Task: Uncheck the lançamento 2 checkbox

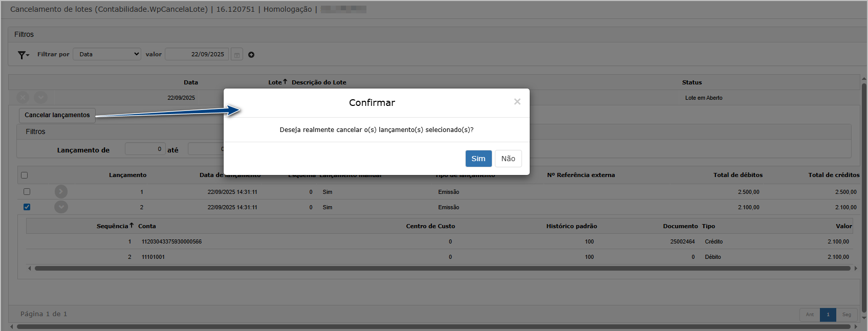Action: tap(27, 207)
